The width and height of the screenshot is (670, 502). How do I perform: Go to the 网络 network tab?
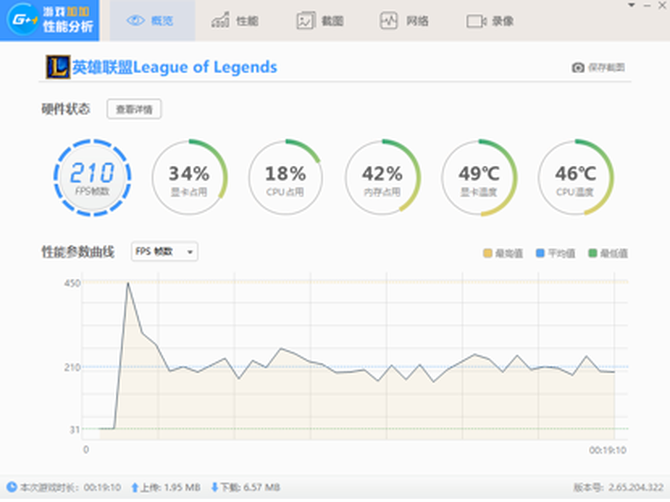point(404,21)
